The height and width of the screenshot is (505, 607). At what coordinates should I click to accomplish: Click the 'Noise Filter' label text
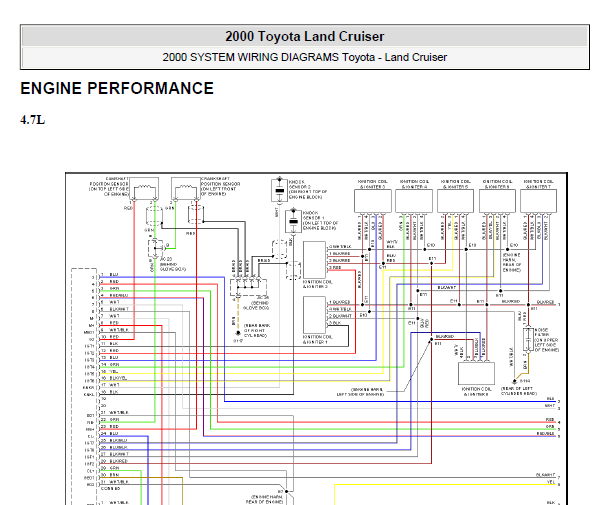547,340
